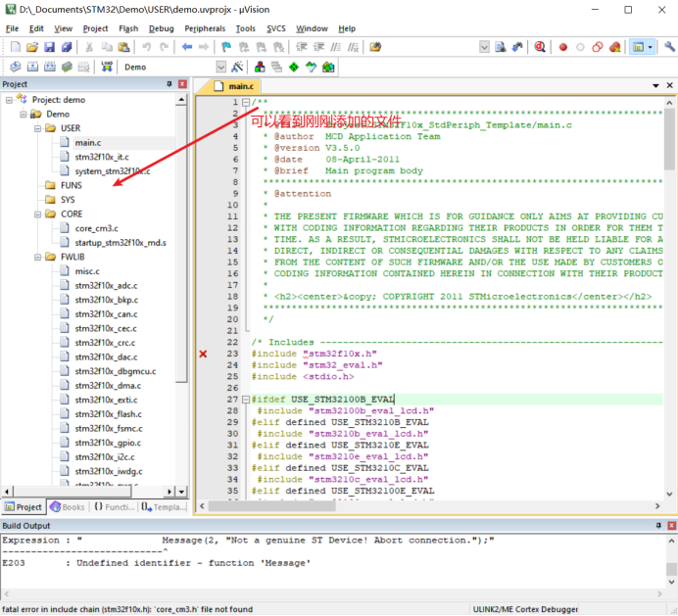
Task: Insert a bookmark with flag icon
Action: 226,47
